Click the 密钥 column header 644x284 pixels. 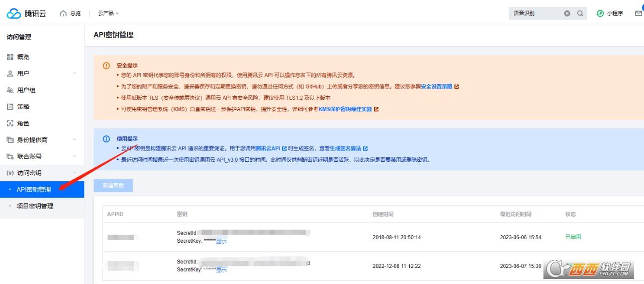pyautogui.click(x=182, y=214)
